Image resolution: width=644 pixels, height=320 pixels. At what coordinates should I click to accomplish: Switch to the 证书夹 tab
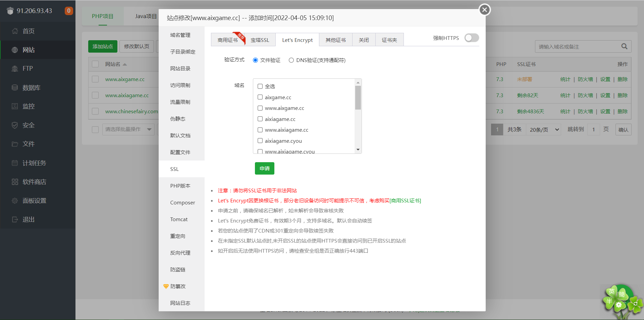tap(389, 40)
